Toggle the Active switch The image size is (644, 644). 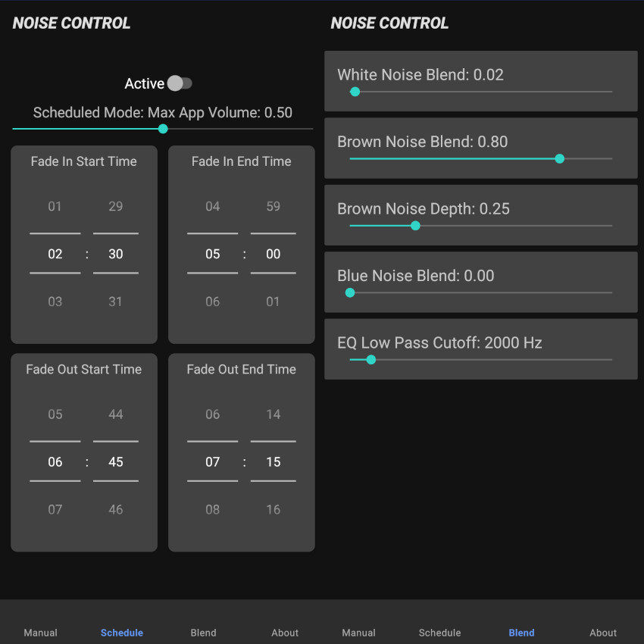click(180, 83)
